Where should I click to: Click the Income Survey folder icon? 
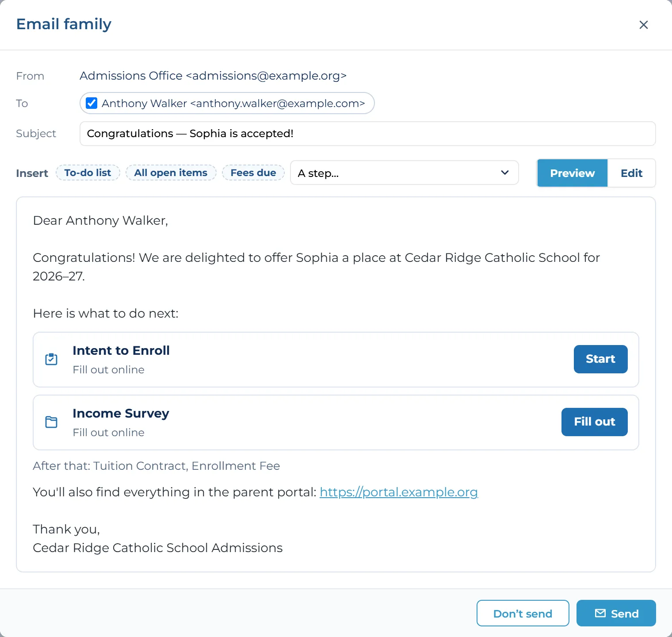coord(51,422)
